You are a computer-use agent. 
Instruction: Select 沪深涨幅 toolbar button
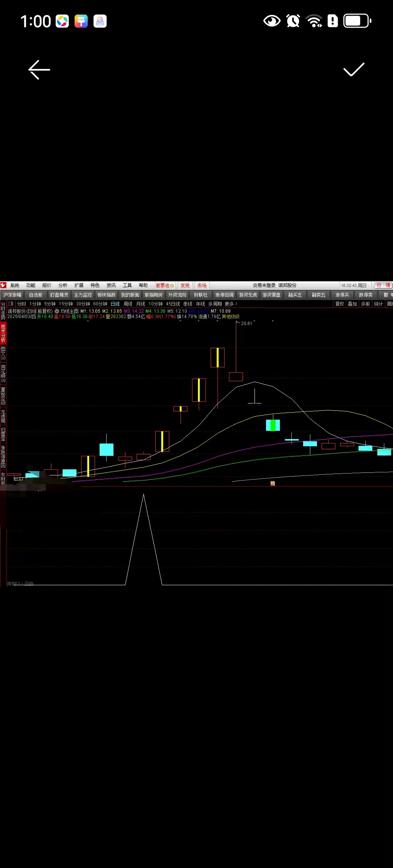coord(12,295)
